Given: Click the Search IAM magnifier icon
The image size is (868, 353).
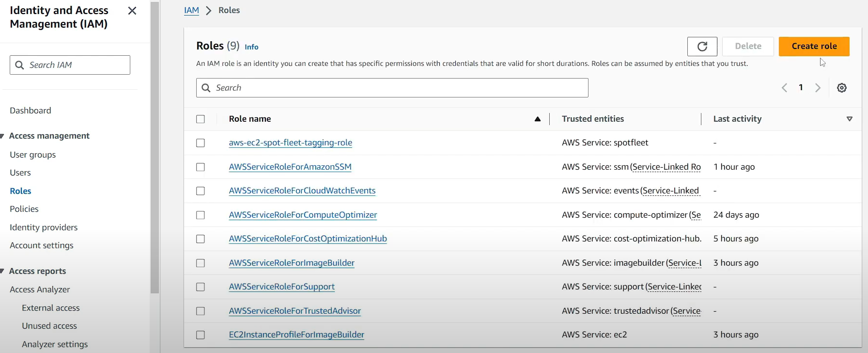Looking at the screenshot, I should [x=19, y=65].
